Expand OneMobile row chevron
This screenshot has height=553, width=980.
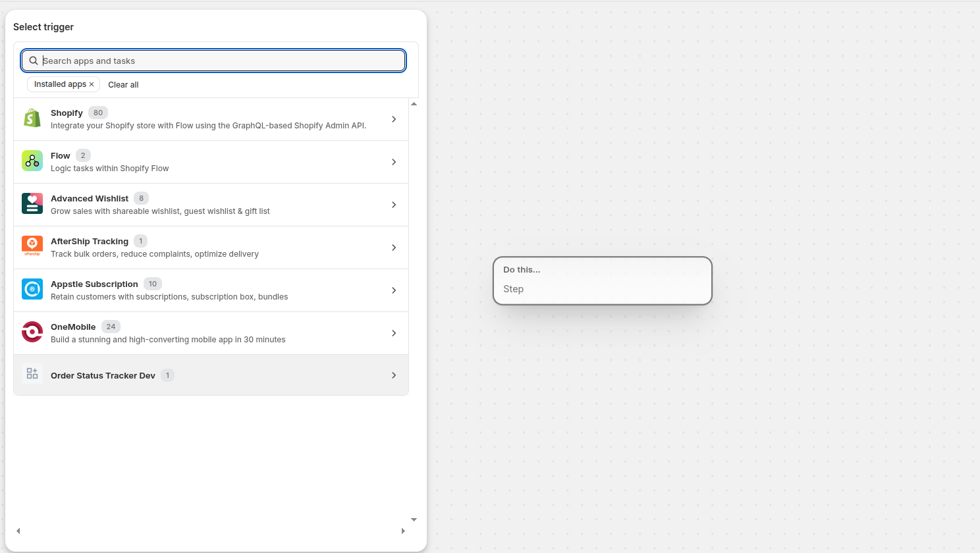(394, 333)
